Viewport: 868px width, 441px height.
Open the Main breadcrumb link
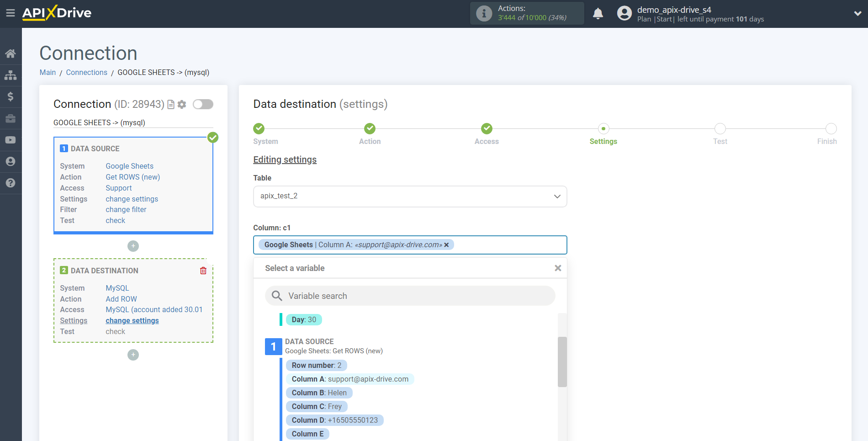(48, 72)
